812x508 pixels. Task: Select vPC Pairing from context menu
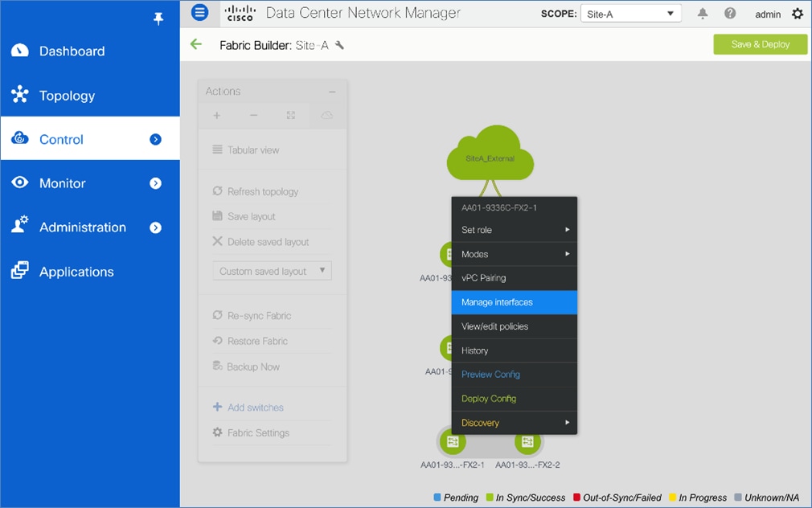(x=515, y=278)
